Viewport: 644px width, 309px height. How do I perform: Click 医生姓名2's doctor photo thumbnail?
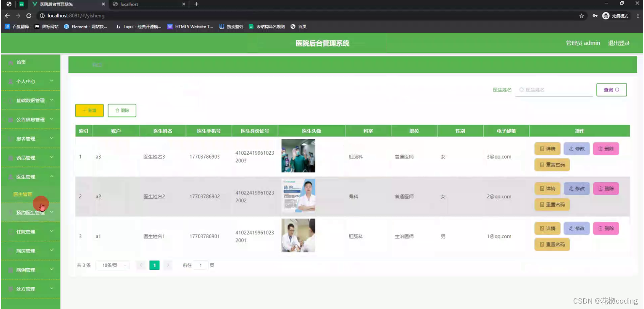tap(298, 196)
